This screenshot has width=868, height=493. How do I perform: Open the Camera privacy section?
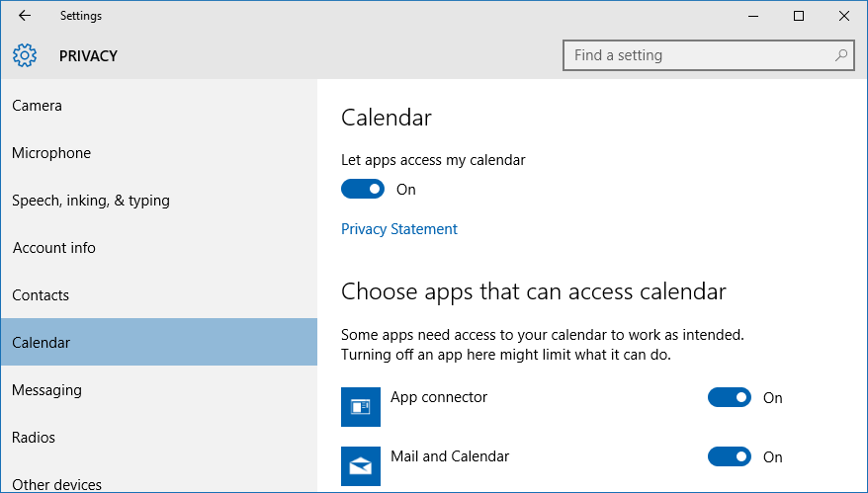click(x=159, y=105)
